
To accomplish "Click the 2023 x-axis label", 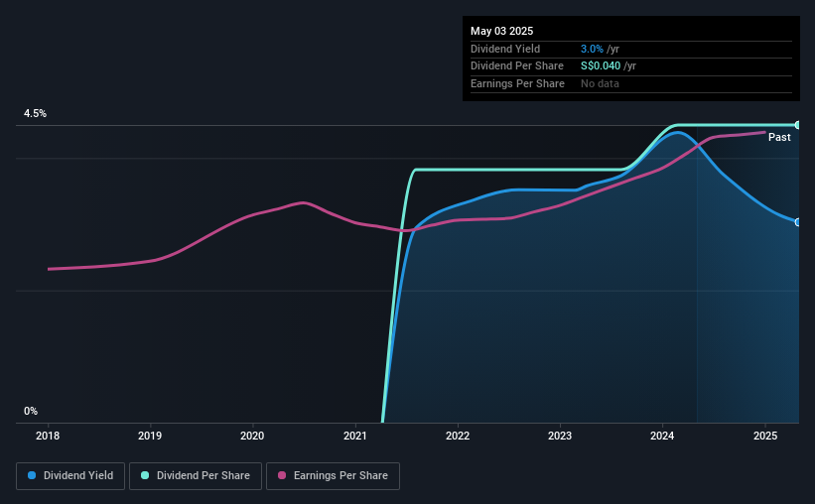I will 560,436.
